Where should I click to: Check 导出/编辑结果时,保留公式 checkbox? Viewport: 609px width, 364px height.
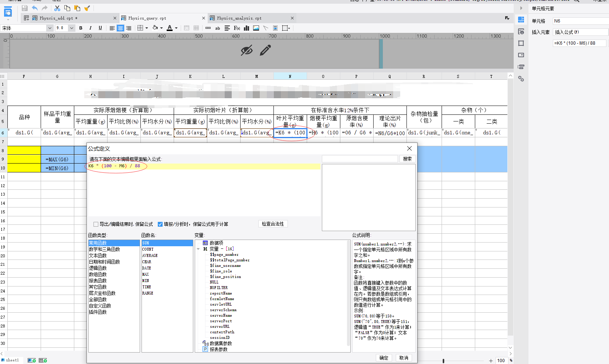[x=96, y=224]
